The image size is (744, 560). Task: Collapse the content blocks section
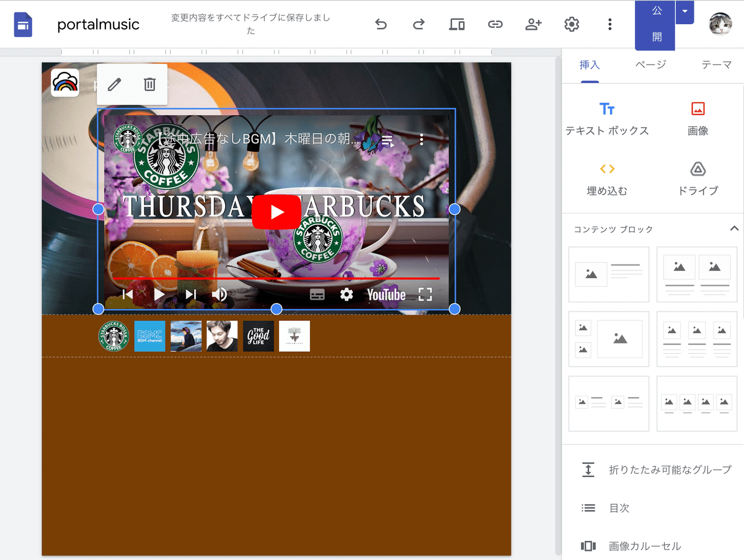734,229
